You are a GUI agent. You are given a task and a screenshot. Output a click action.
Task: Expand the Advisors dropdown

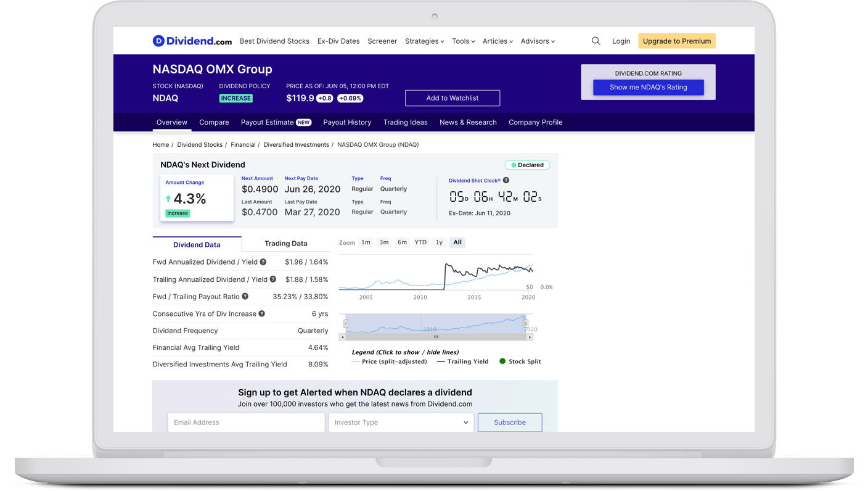[x=538, y=41]
